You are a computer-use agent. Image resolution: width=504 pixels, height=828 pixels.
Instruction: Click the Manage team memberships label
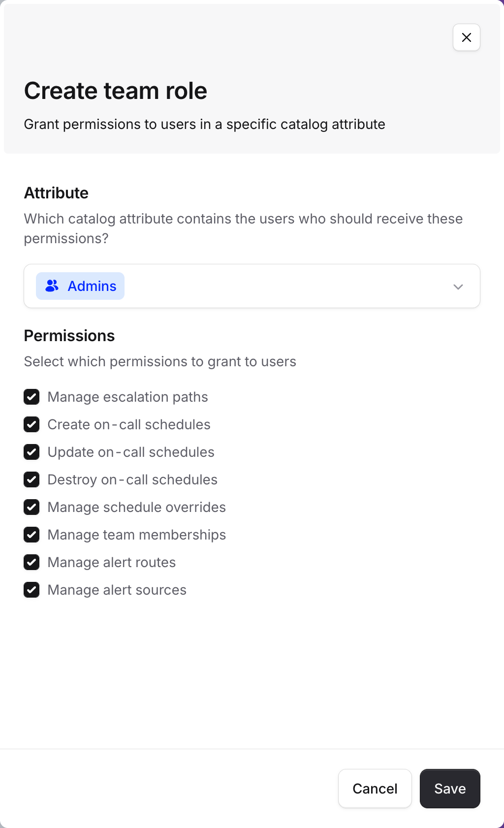pyautogui.click(x=136, y=535)
